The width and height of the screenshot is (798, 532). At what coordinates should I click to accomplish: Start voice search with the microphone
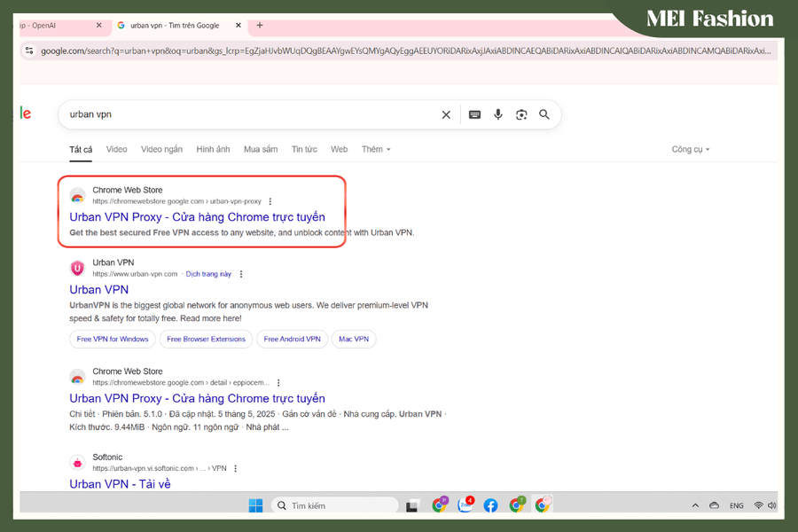click(x=497, y=114)
